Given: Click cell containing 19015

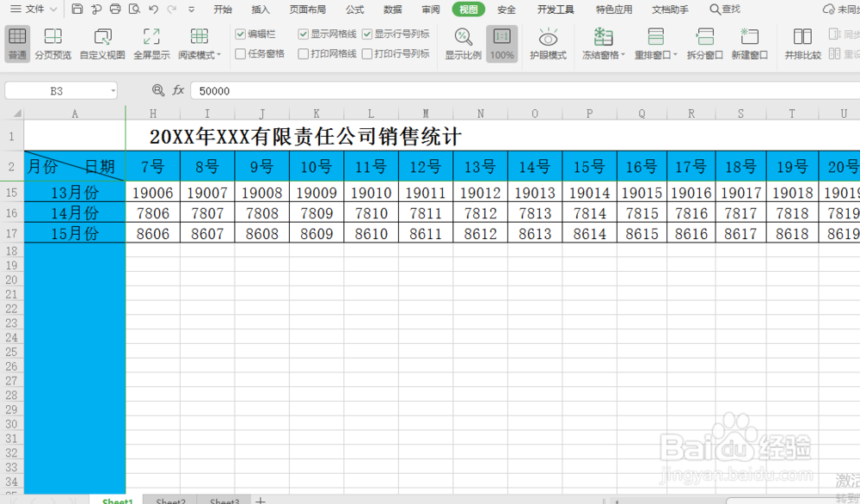Looking at the screenshot, I should pyautogui.click(x=642, y=193).
